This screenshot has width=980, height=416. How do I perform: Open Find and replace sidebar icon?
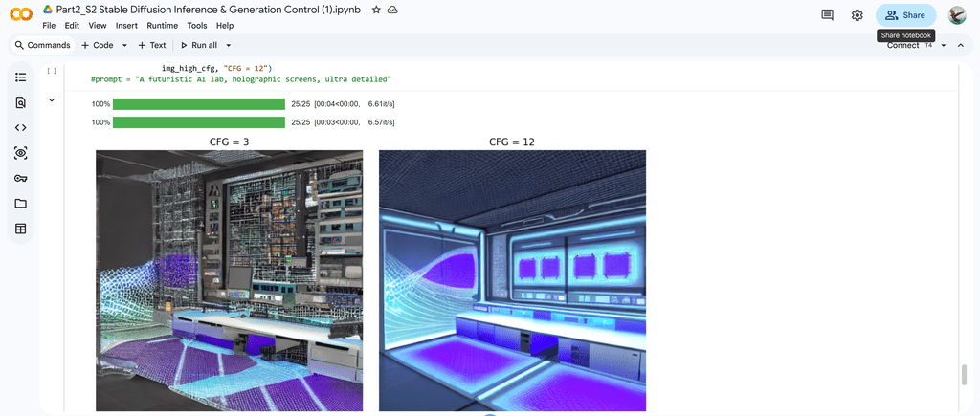(20, 102)
